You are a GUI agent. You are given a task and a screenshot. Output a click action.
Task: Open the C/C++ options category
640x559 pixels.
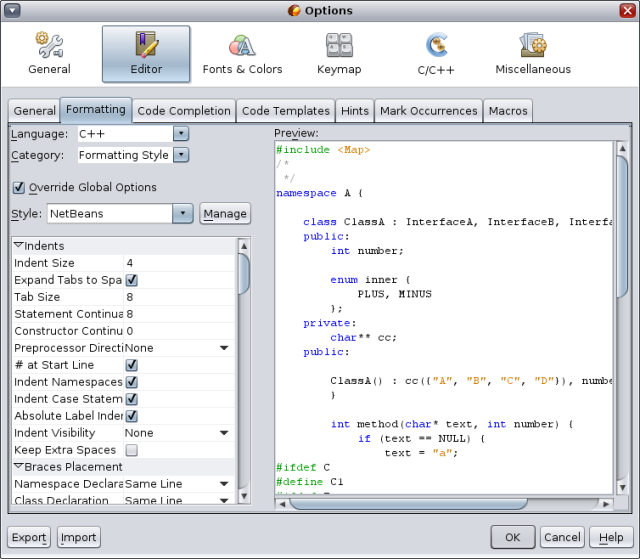pos(436,54)
